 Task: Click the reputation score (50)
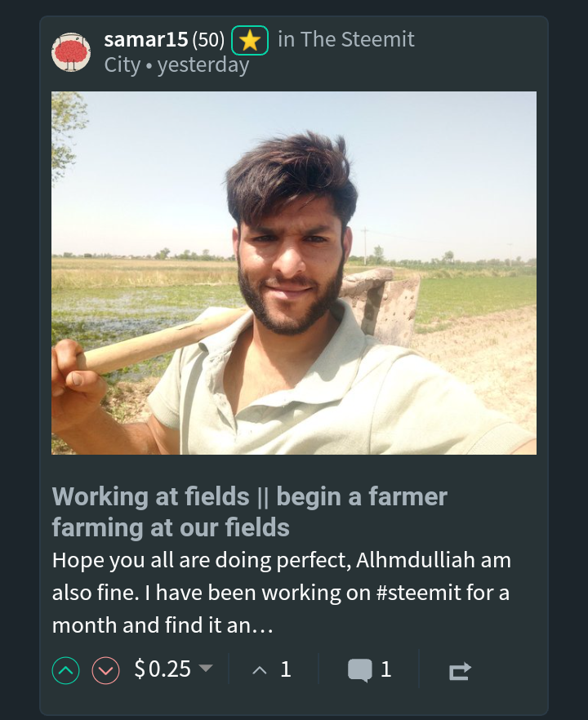208,40
